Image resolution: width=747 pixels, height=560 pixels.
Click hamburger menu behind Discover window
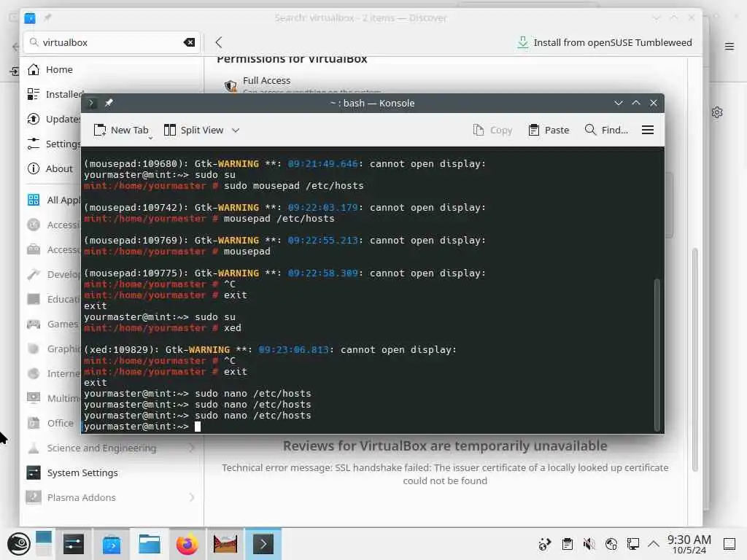729,46
